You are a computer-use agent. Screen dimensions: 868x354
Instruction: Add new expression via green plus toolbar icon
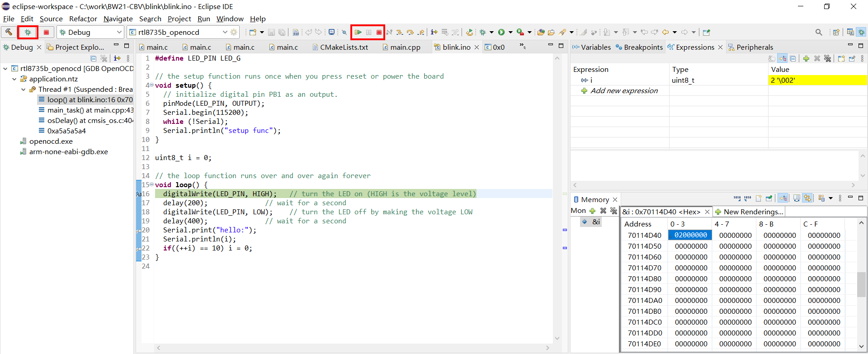[806, 58]
